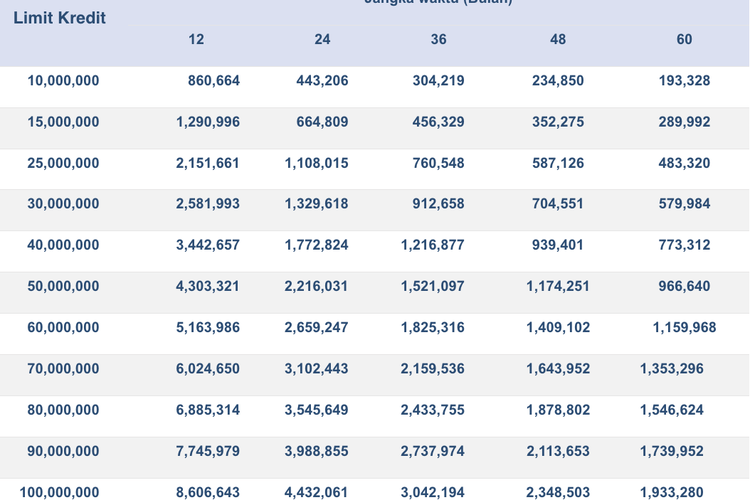Click the 1,878,802 installment cell
Screen dimensions: 750x500
[x=558, y=410]
